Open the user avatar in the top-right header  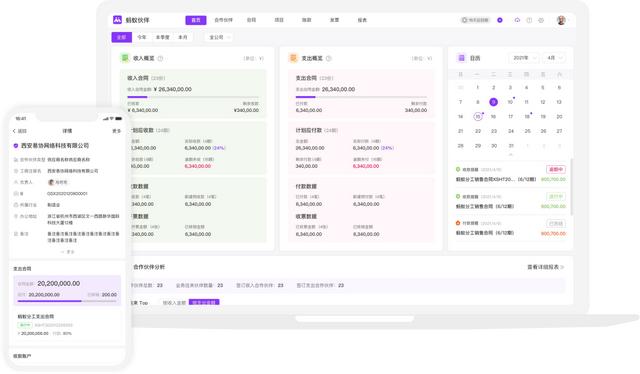coord(561,20)
